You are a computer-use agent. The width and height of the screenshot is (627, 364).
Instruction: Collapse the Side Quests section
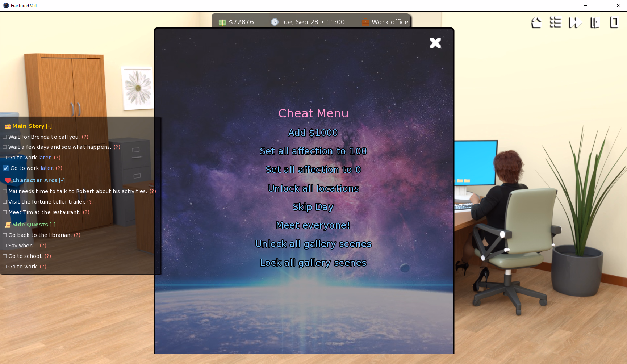(53, 225)
